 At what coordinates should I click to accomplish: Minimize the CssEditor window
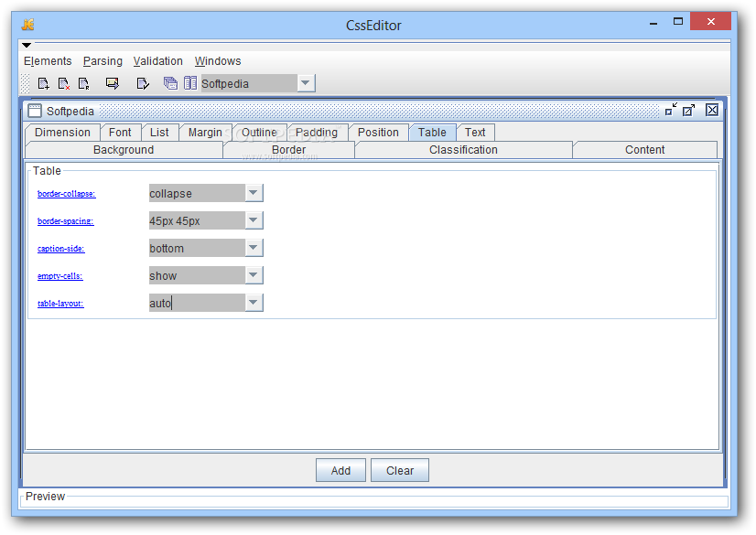point(653,22)
